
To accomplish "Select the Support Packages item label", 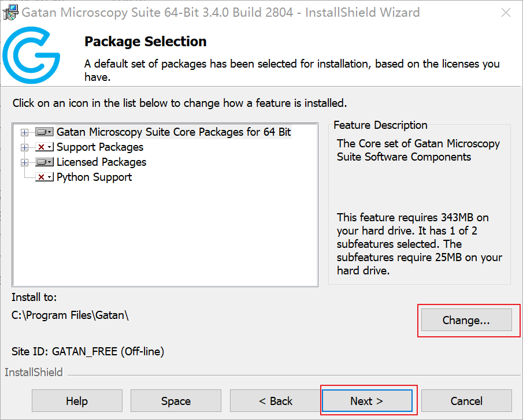I will click(x=100, y=147).
